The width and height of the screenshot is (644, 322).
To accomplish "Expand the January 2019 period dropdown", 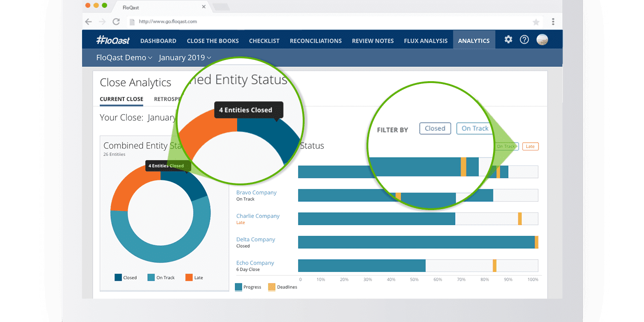I will coord(185,58).
